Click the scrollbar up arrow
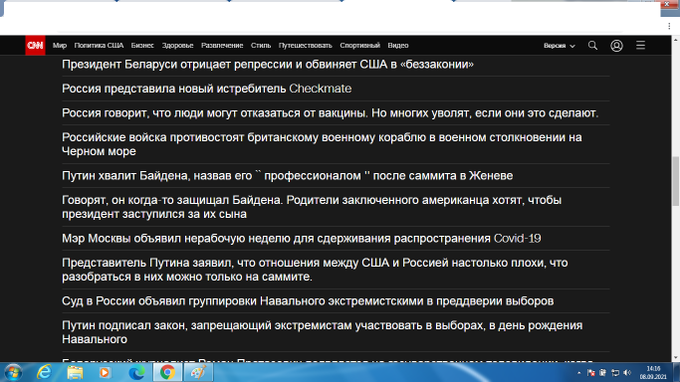 point(676,39)
